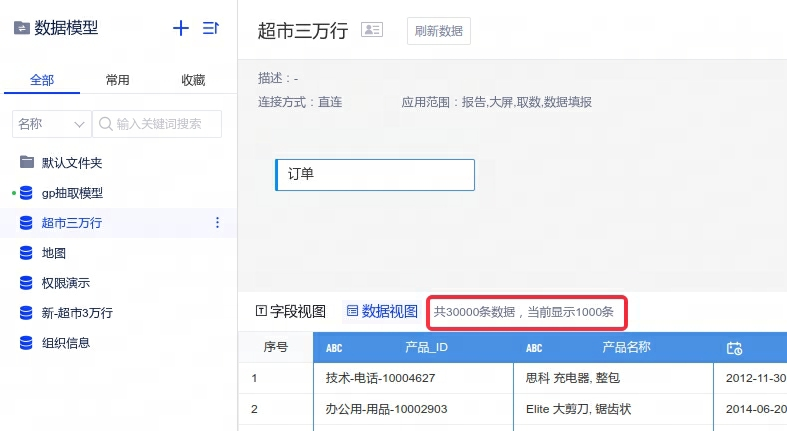The height and width of the screenshot is (431, 787).
Task: Select the 收藏 tab
Action: [x=193, y=80]
